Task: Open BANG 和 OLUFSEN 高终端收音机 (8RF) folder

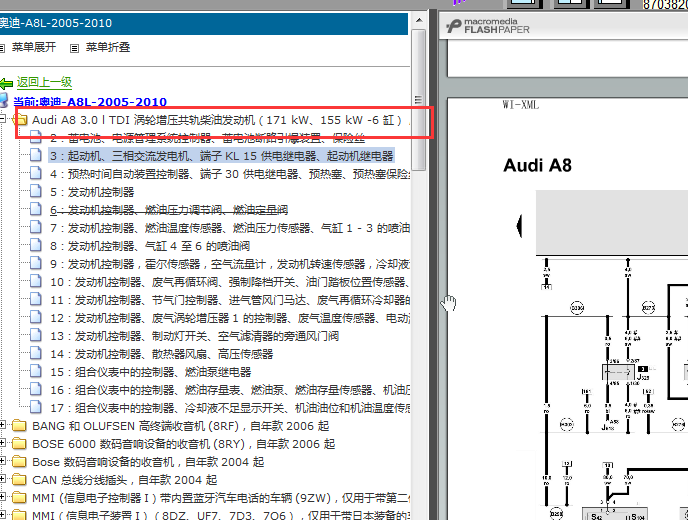Action: point(181,426)
